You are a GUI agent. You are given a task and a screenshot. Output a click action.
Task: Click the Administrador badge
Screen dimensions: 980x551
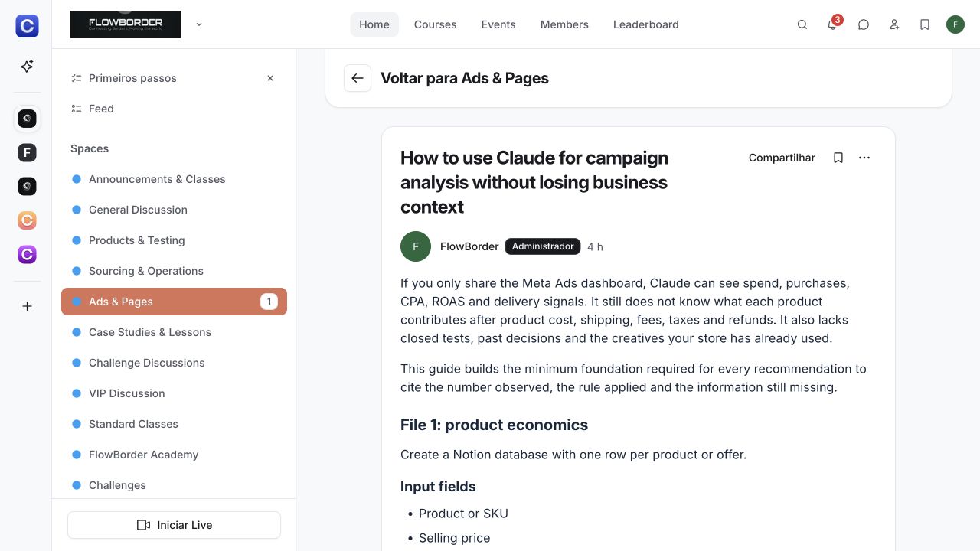point(543,246)
